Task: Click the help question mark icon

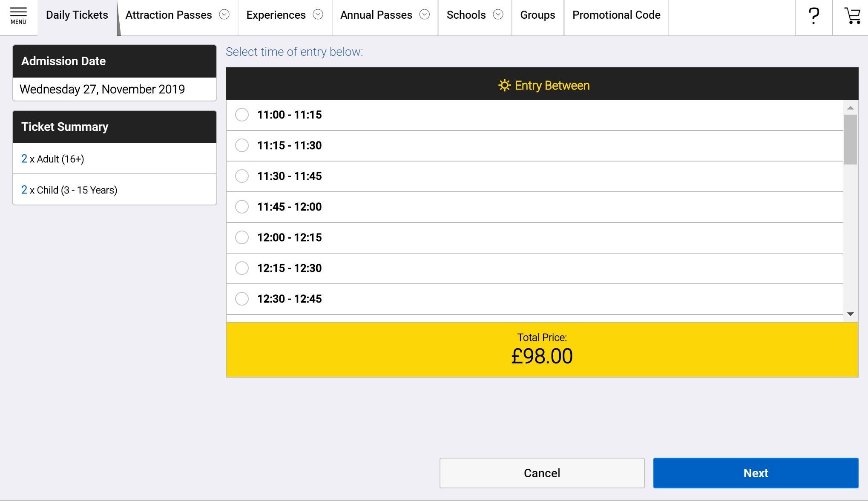Action: 813,16
